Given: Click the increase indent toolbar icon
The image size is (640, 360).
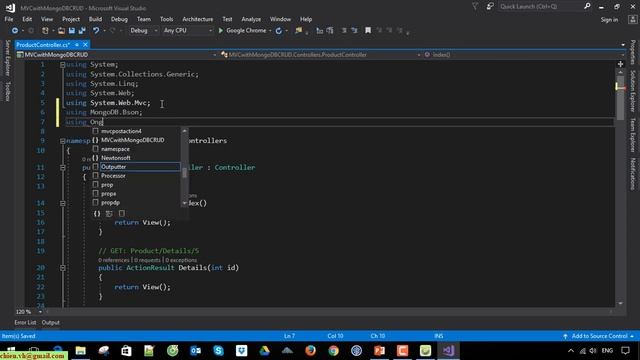Looking at the screenshot, I should click(x=354, y=31).
